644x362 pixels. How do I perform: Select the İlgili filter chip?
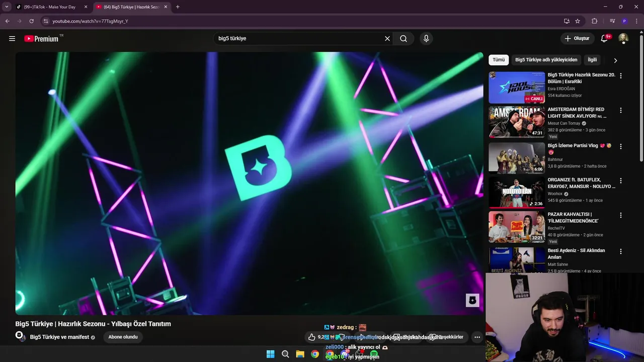(x=592, y=60)
